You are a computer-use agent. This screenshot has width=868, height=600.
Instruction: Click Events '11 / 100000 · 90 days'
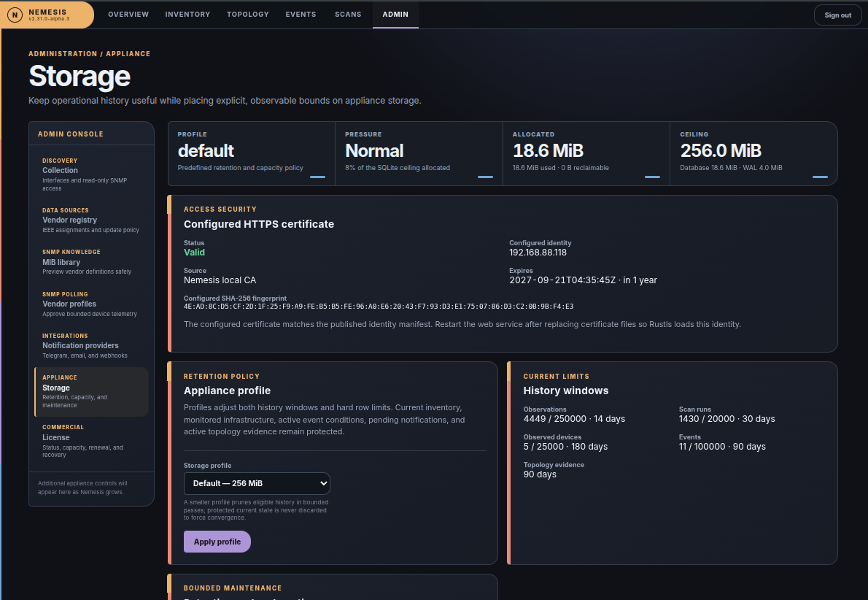tap(722, 447)
